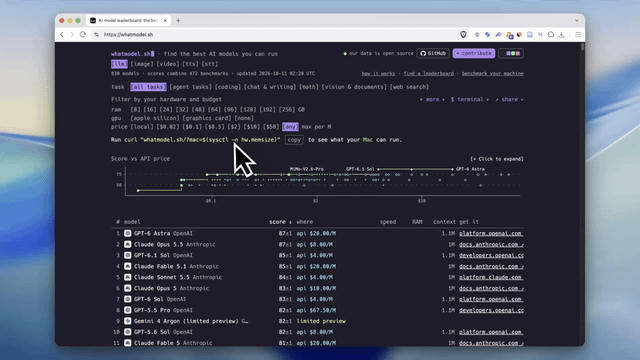Click the context column header

(444, 222)
